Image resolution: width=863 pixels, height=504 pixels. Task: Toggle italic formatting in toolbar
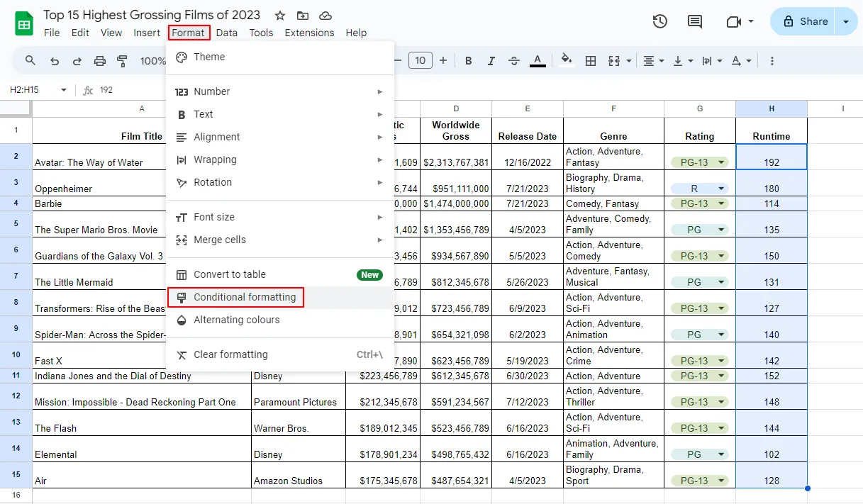pyautogui.click(x=491, y=61)
